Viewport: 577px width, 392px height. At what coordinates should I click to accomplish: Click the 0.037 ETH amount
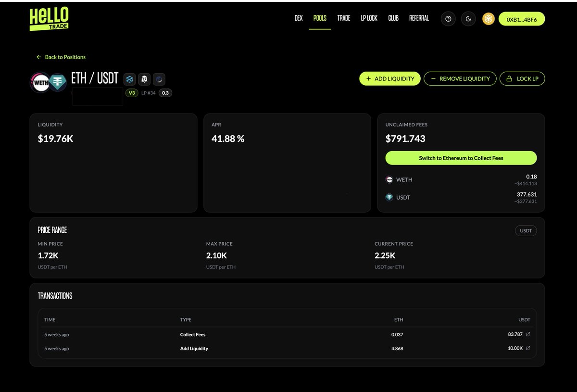point(397,334)
